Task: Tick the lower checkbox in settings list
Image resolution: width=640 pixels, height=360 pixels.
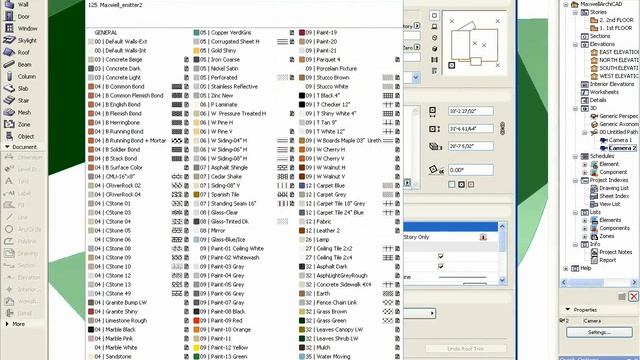Action: 440,266
